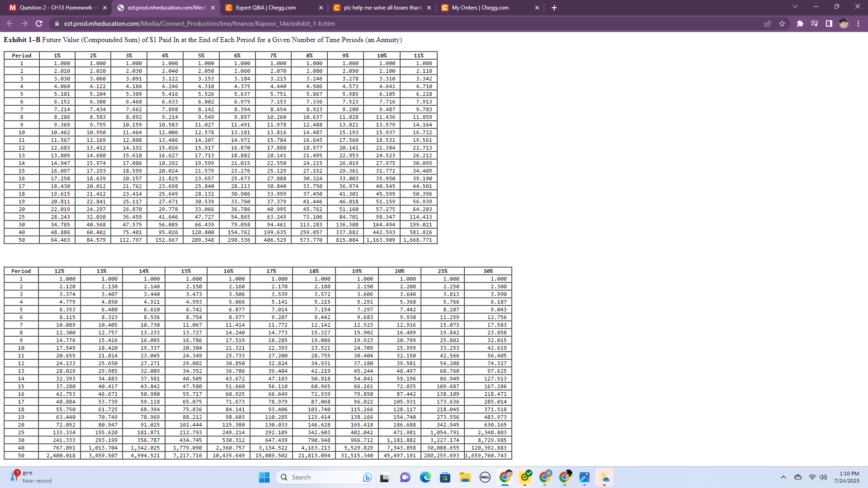
Task: Open the first Chrome taskbar icon
Action: coord(505,477)
